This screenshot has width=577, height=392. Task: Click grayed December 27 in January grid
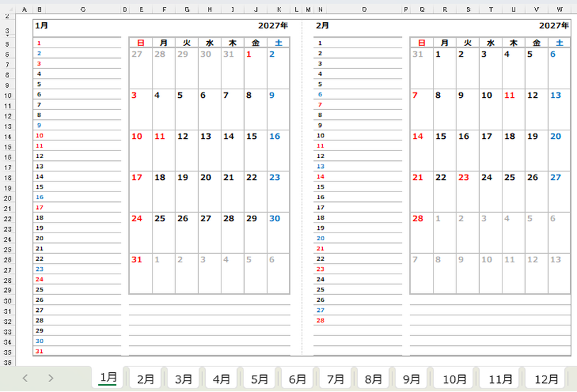click(x=141, y=68)
